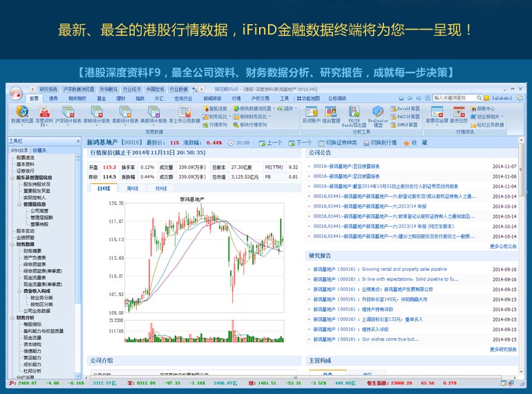The image size is (532, 394).
Task: Open report 'Growing rental and property sales pipeline'
Action: [404, 269]
